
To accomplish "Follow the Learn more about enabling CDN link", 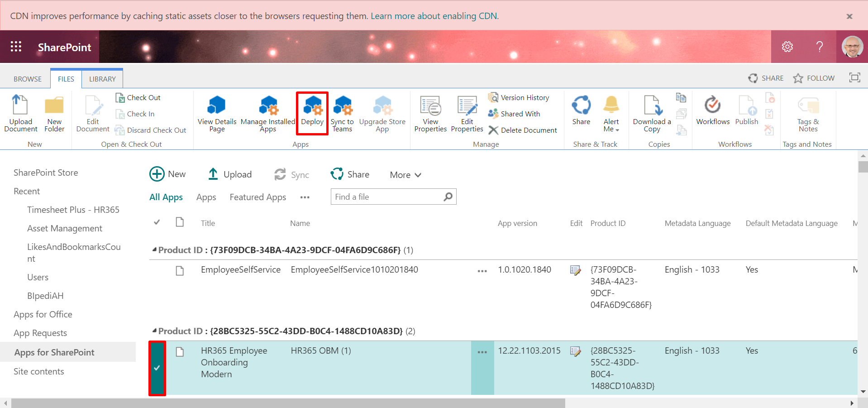I will tap(434, 16).
